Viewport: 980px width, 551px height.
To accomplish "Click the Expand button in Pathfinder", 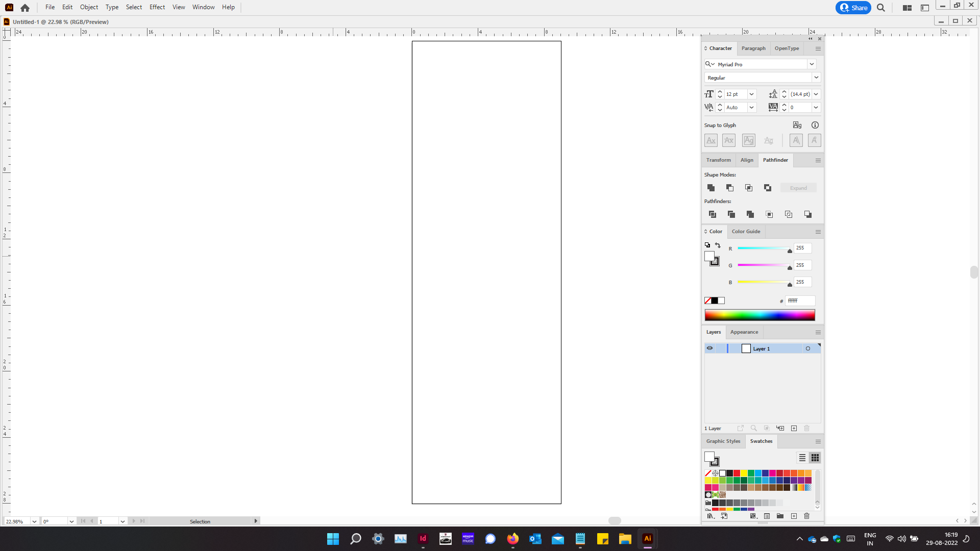I will pyautogui.click(x=798, y=188).
